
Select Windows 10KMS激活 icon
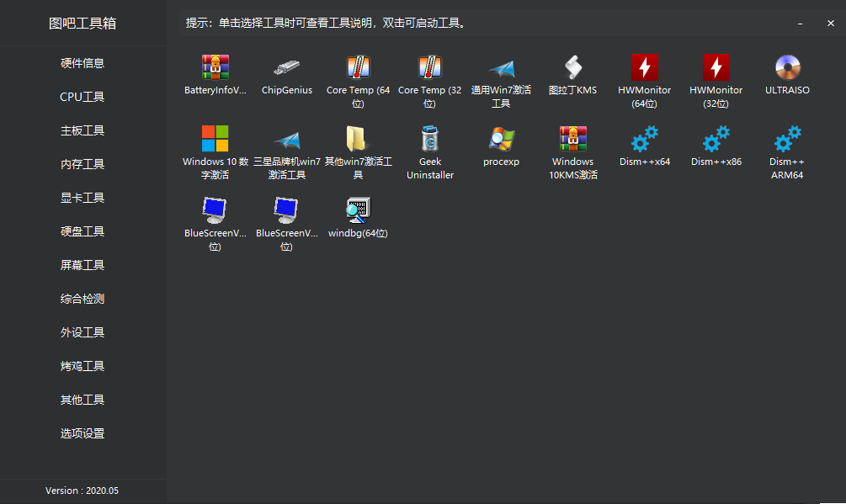coord(573,139)
